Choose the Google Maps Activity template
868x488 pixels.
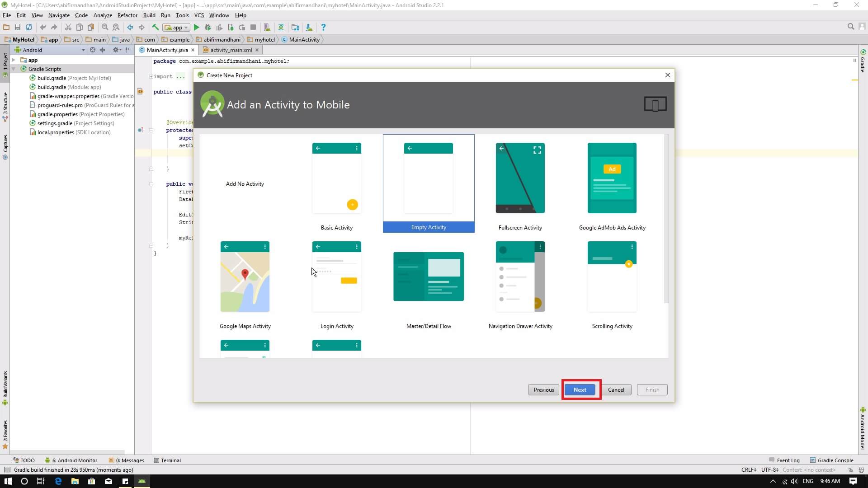pos(245,284)
